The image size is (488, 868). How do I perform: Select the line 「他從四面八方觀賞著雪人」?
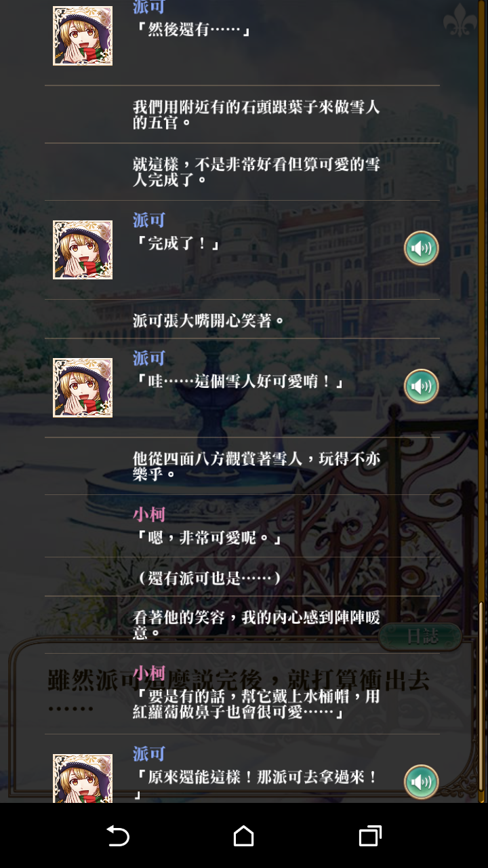242,466
